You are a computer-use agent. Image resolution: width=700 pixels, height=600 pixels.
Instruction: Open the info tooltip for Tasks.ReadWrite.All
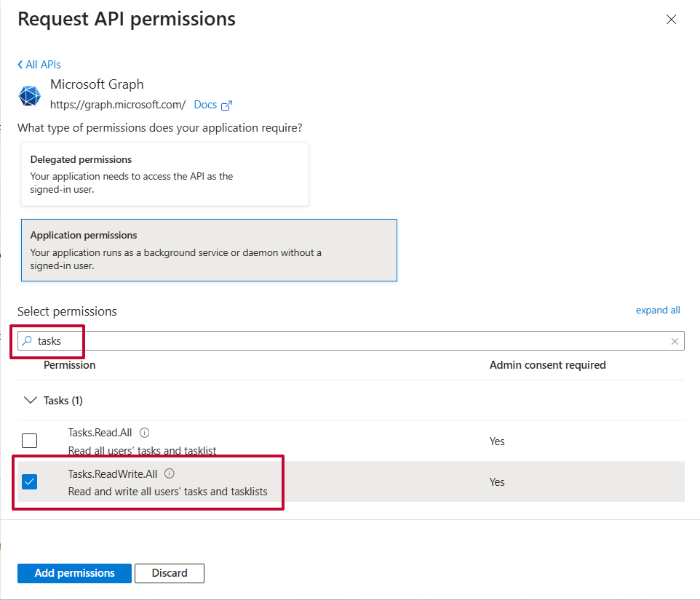pyautogui.click(x=170, y=473)
